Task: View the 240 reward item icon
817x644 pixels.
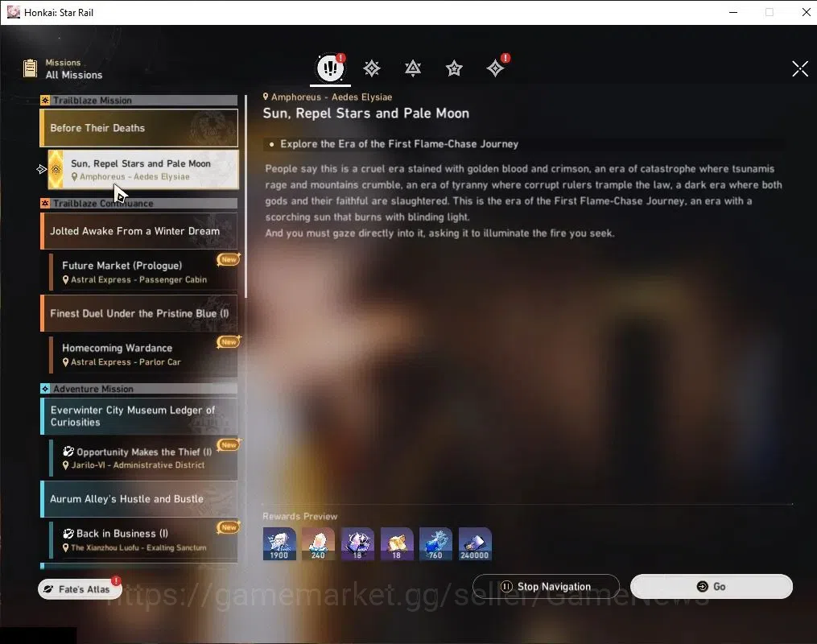Action: coord(319,543)
